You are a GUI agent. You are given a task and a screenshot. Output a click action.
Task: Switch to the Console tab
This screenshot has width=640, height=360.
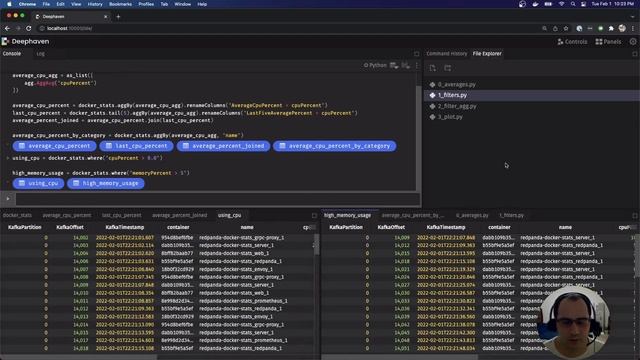coord(12,53)
